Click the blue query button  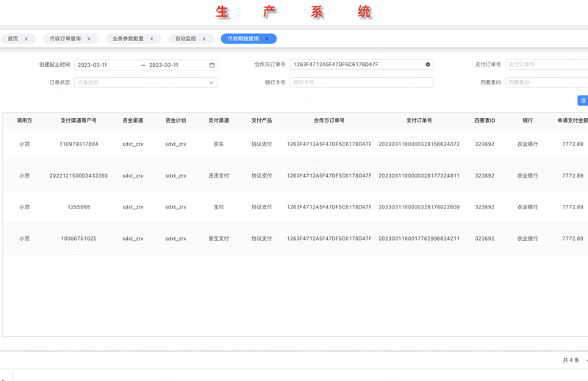582,101
